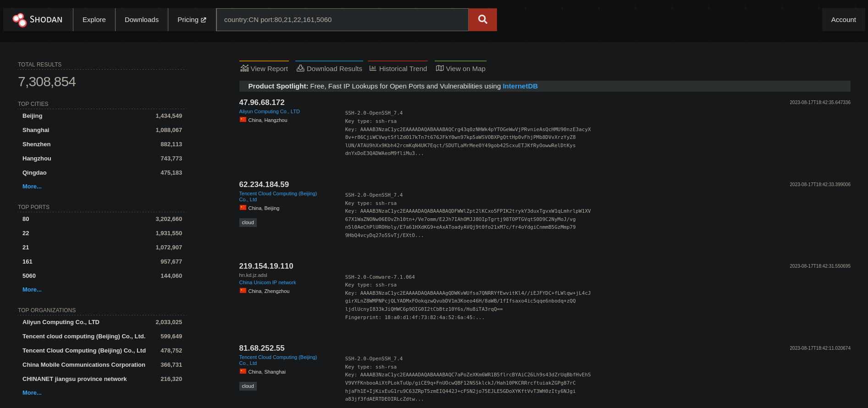Click into the search query field
868x408 pixels.
point(342,20)
